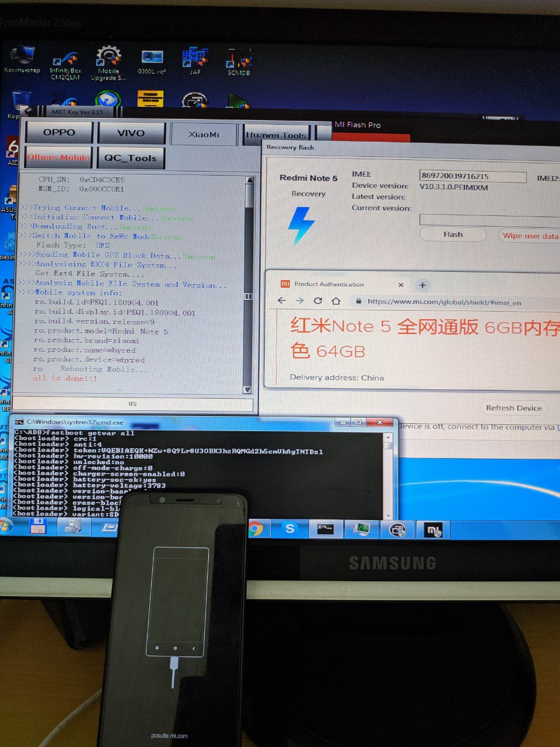Open the TeamViewer-style taskbar icon left of Mi
Image resolution: width=560 pixels, height=747 pixels.
click(398, 530)
